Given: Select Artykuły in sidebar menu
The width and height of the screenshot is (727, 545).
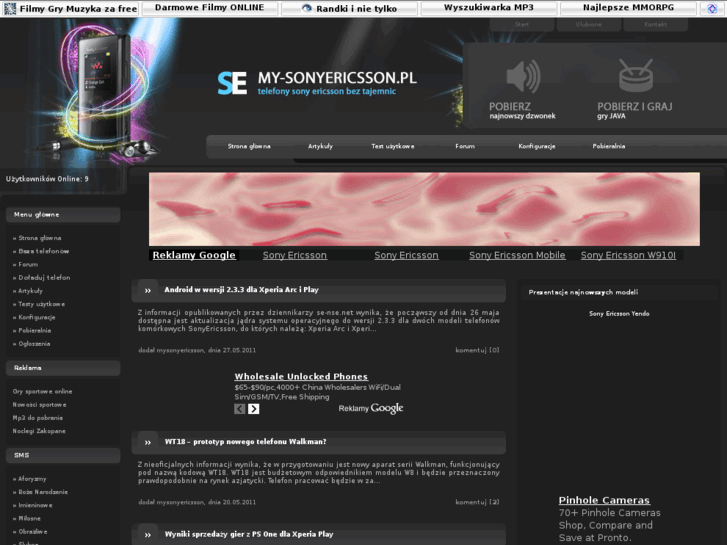Looking at the screenshot, I should tap(30, 291).
